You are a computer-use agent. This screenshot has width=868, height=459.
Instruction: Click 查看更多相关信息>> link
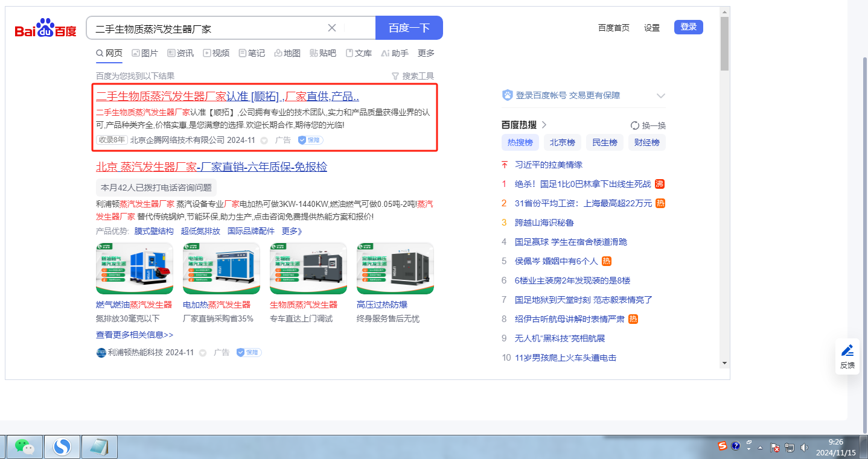[135, 335]
